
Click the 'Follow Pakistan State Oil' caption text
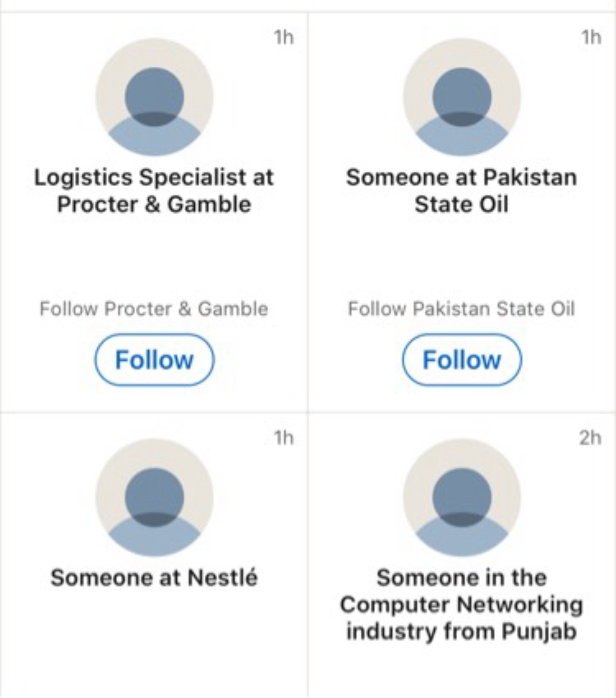click(x=462, y=309)
